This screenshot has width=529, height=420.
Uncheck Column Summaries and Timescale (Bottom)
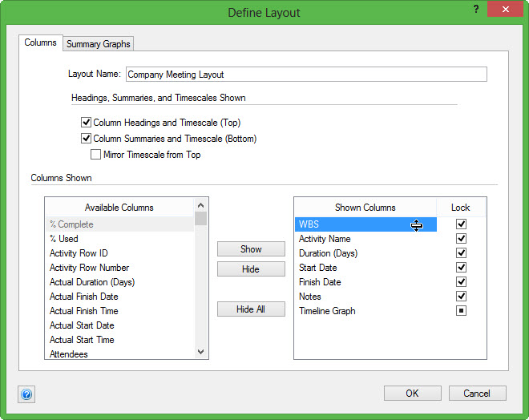(x=87, y=139)
